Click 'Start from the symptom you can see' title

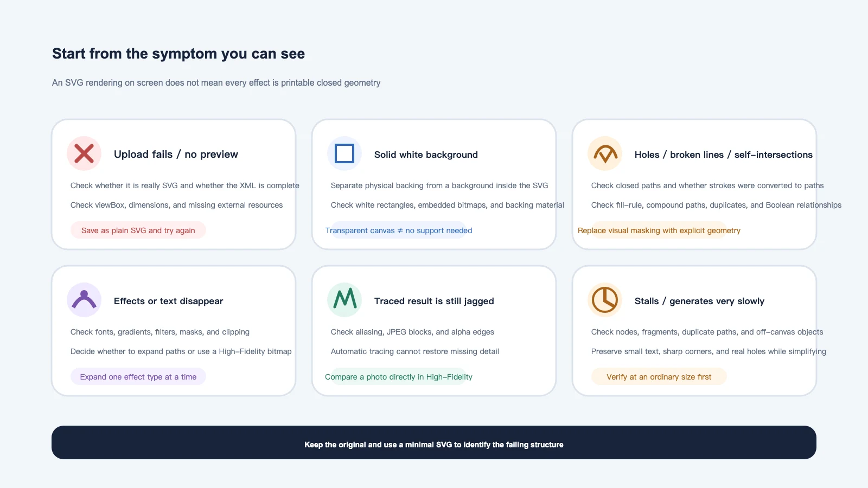coord(178,54)
